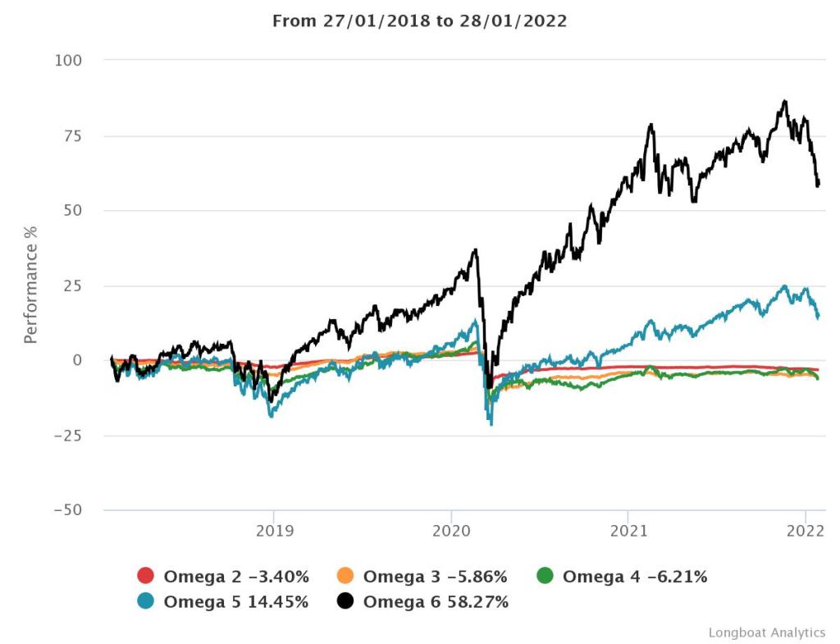Select the 2022 x-axis label
The height and width of the screenshot is (644, 840).
(x=805, y=531)
